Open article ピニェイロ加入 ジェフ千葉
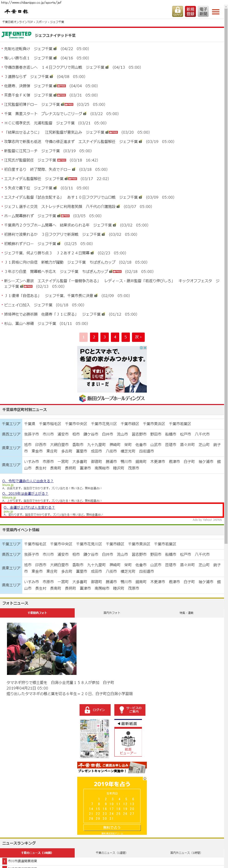The image size is (228, 868). click(x=28, y=305)
